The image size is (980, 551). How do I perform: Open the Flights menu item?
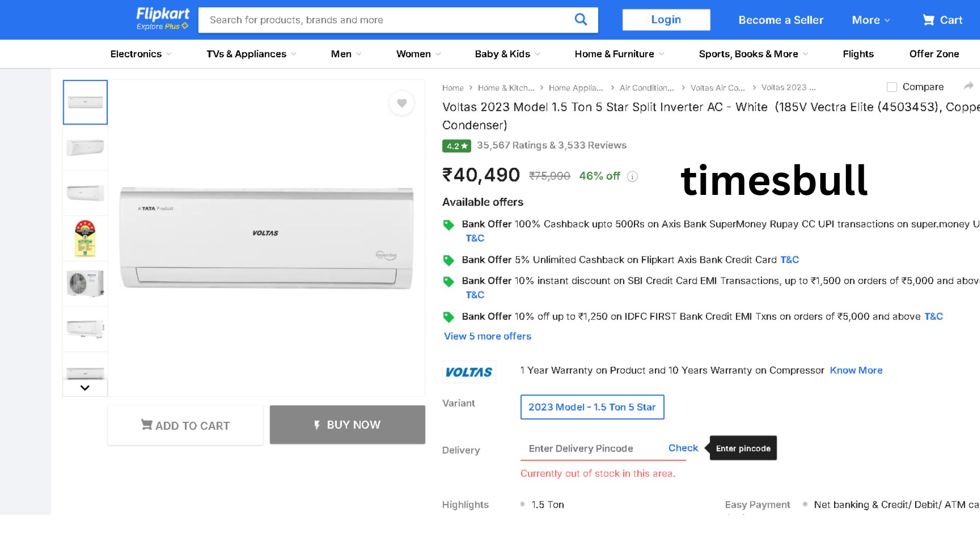858,54
